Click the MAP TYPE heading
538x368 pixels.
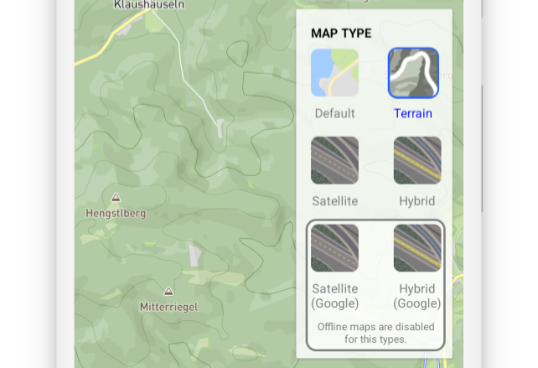click(341, 33)
